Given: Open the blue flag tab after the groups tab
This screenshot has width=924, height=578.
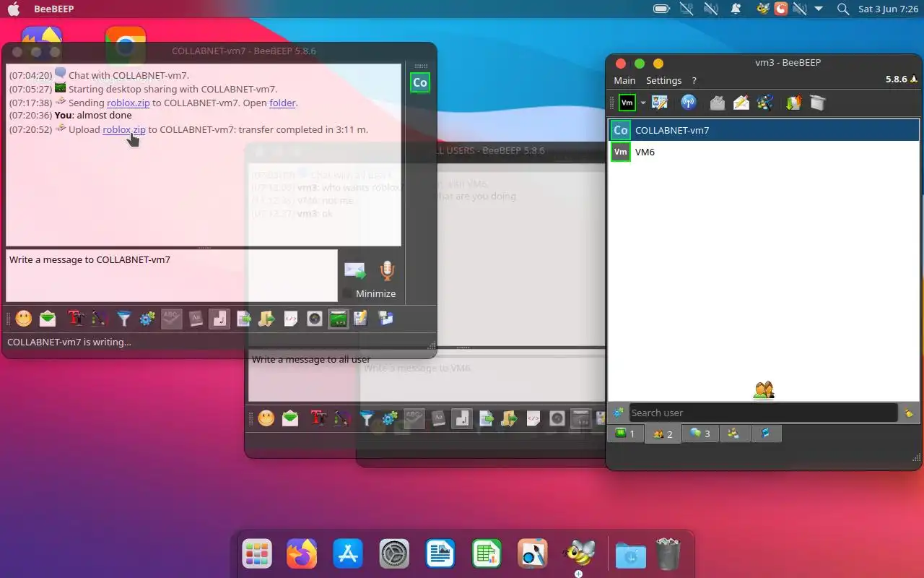Looking at the screenshot, I should point(766,433).
